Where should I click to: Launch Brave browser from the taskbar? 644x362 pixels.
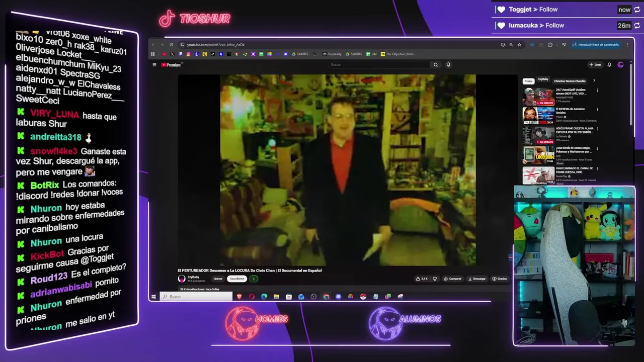click(x=239, y=297)
